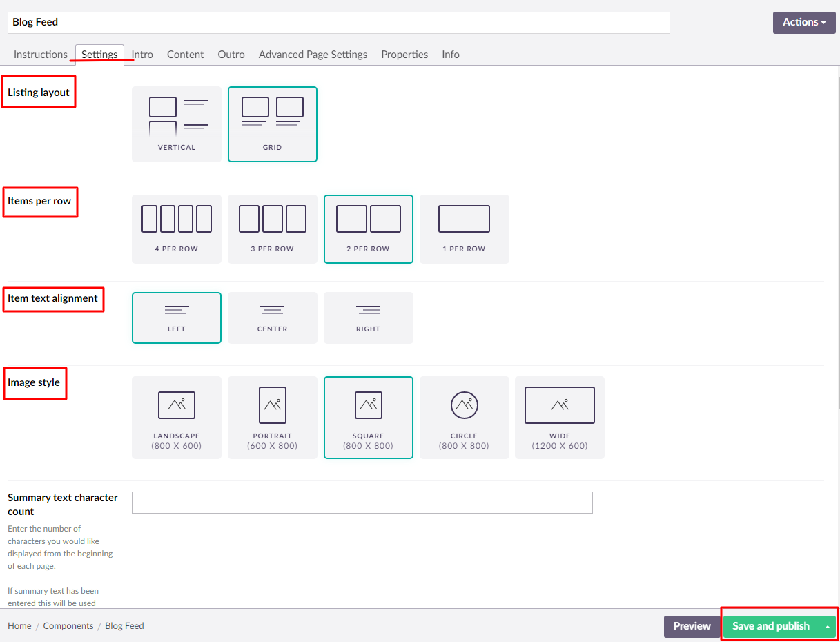Expand the Save and publish arrow menu

pos(828,627)
